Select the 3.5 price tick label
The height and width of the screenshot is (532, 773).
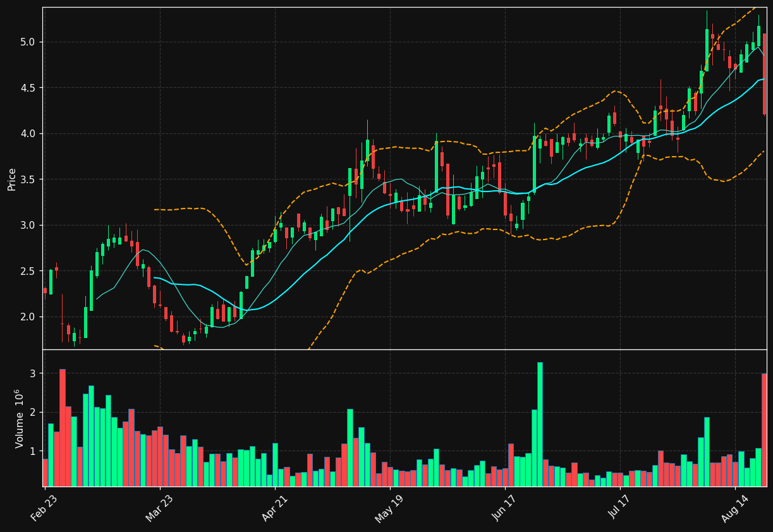[29, 179]
